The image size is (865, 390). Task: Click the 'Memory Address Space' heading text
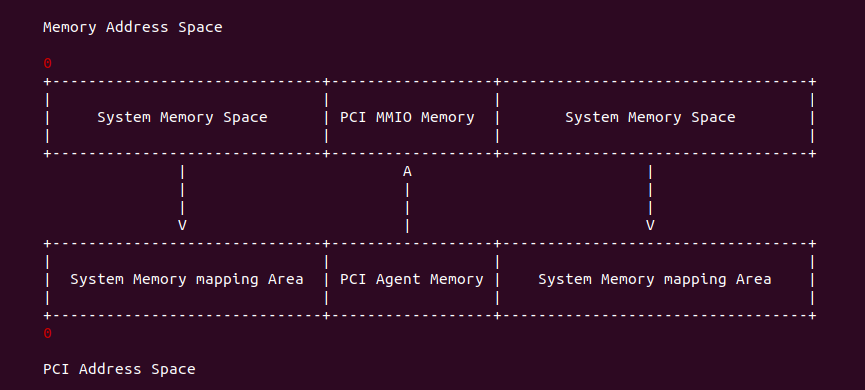[132, 27]
